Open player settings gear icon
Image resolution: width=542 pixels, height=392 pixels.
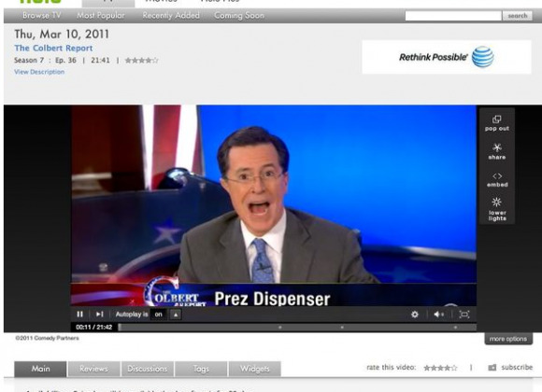pos(415,315)
